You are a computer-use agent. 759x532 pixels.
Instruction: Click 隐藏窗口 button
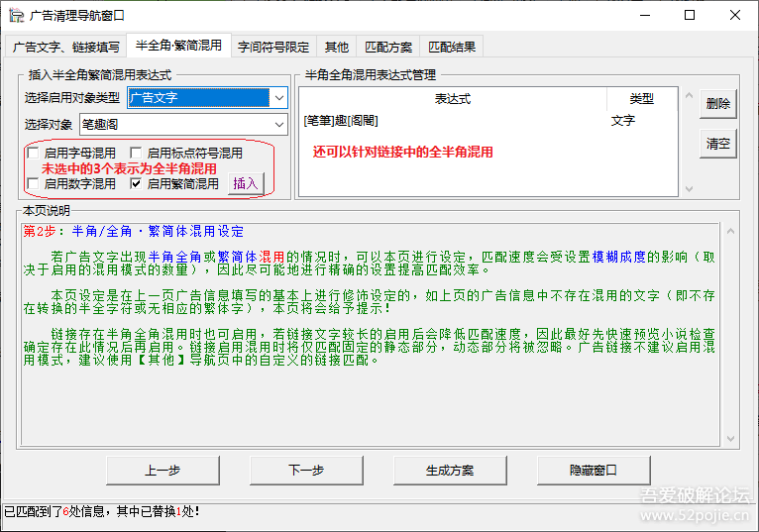click(594, 470)
